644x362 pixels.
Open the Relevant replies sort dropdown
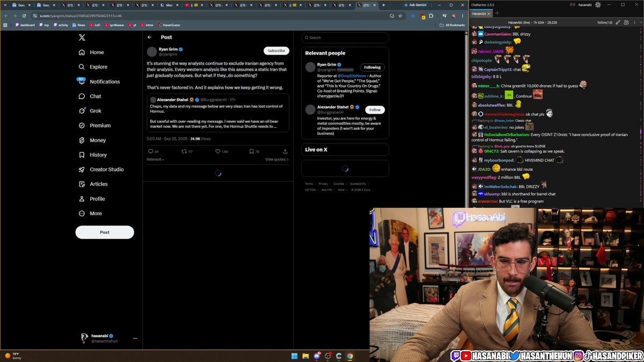tap(156, 159)
